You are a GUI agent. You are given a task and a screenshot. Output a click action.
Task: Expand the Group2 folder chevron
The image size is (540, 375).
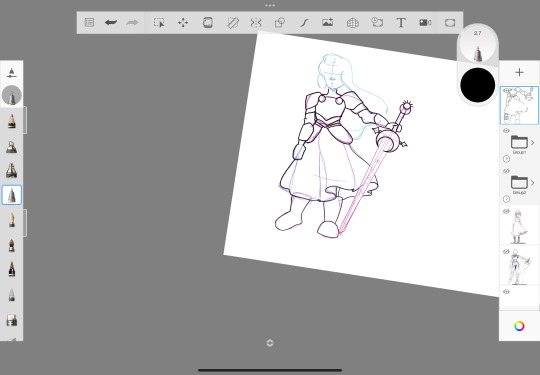pos(532,183)
